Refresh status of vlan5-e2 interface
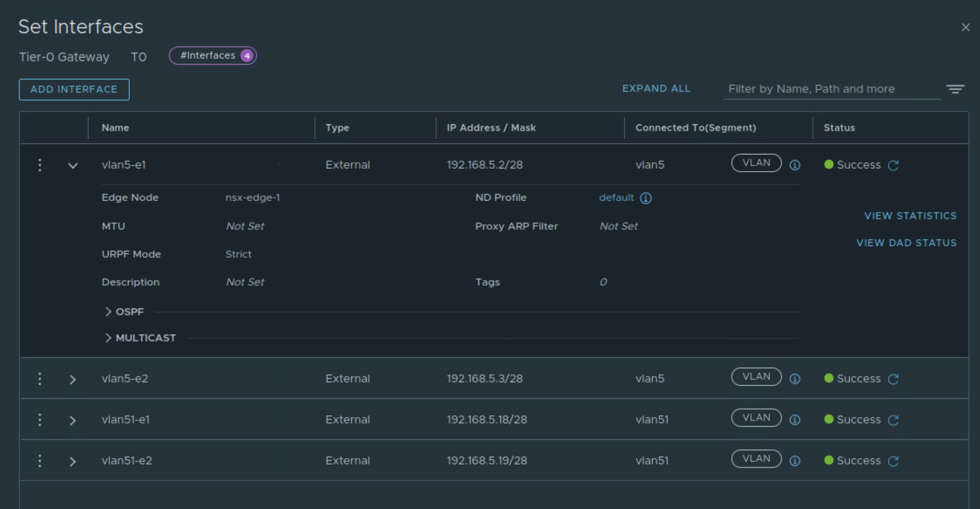980x509 pixels. [x=894, y=379]
